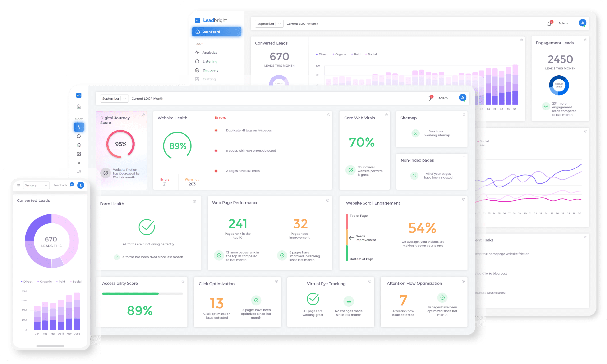The image size is (607, 364).
Task: Open the September month dropdown
Action: pos(114,98)
